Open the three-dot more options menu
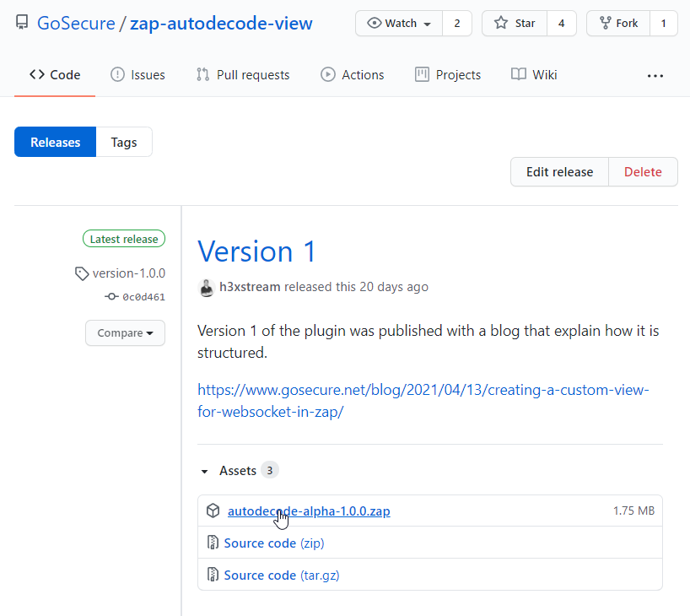 tap(655, 76)
